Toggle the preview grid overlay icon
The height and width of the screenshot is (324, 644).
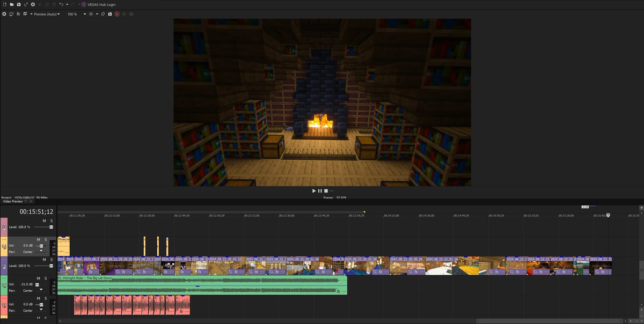coord(91,14)
